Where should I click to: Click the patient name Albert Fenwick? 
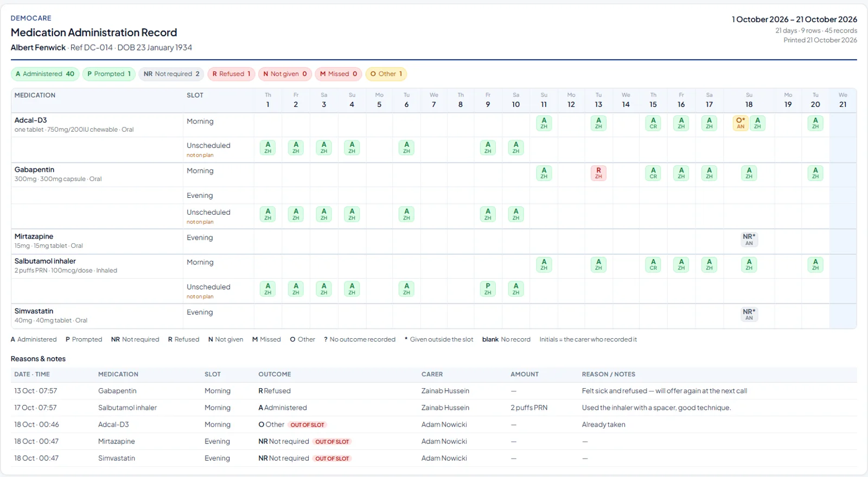38,48
